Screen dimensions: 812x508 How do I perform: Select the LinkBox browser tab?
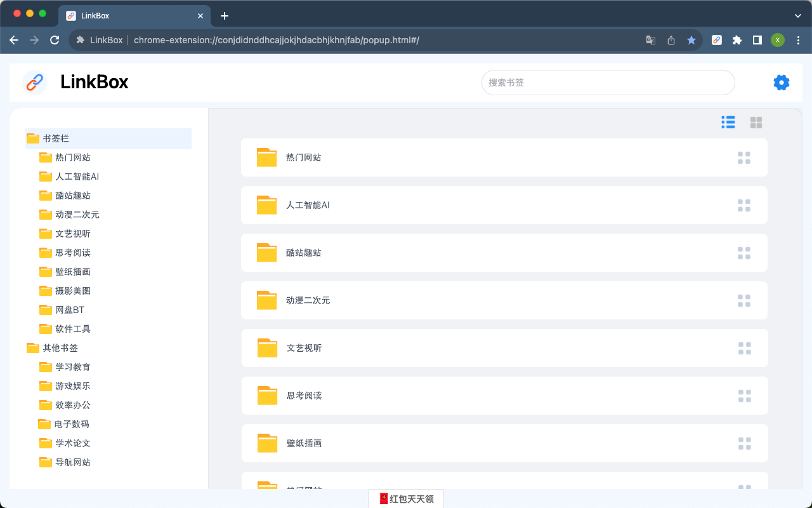[134, 16]
